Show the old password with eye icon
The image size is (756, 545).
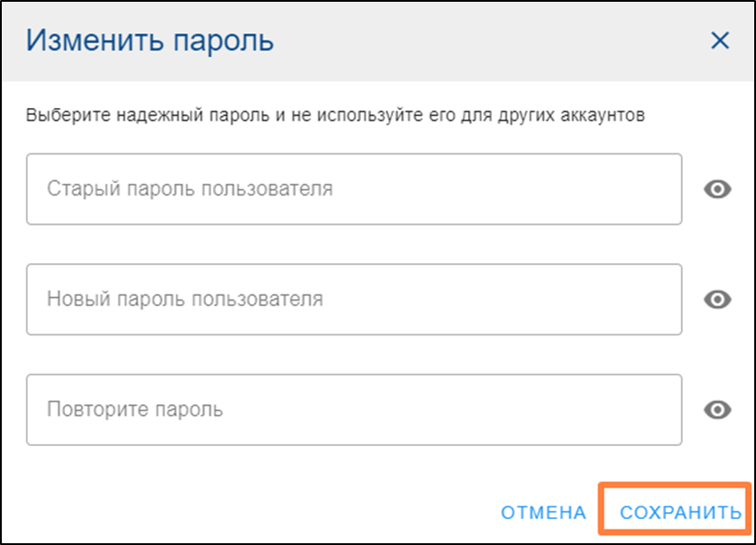pos(718,189)
